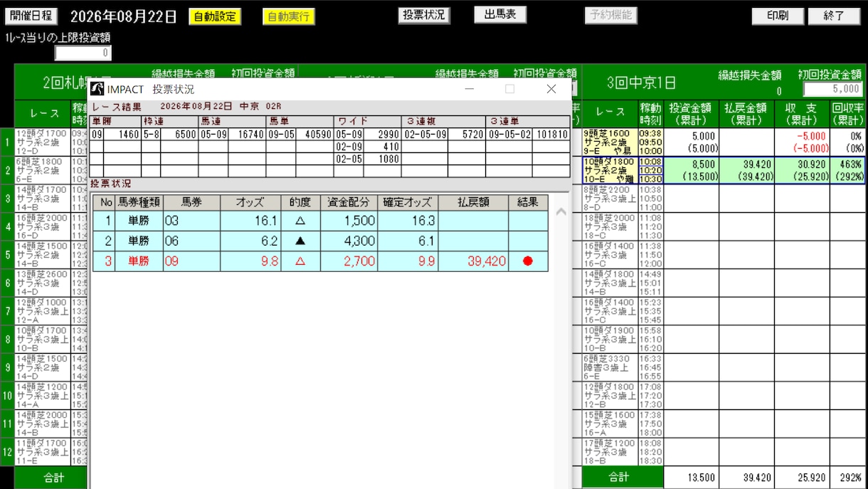Viewport: 868px width, 489px height.
Task: Select bet row No 2 単勝 06
Action: 321,241
